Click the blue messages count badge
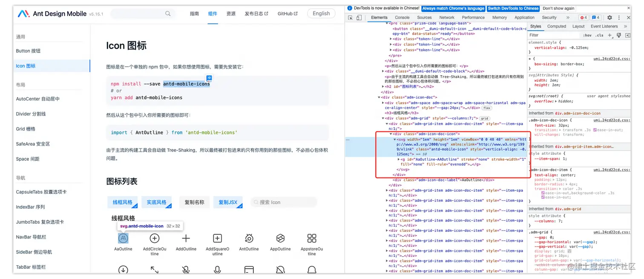This screenshot has height=279, width=644. coord(596,18)
